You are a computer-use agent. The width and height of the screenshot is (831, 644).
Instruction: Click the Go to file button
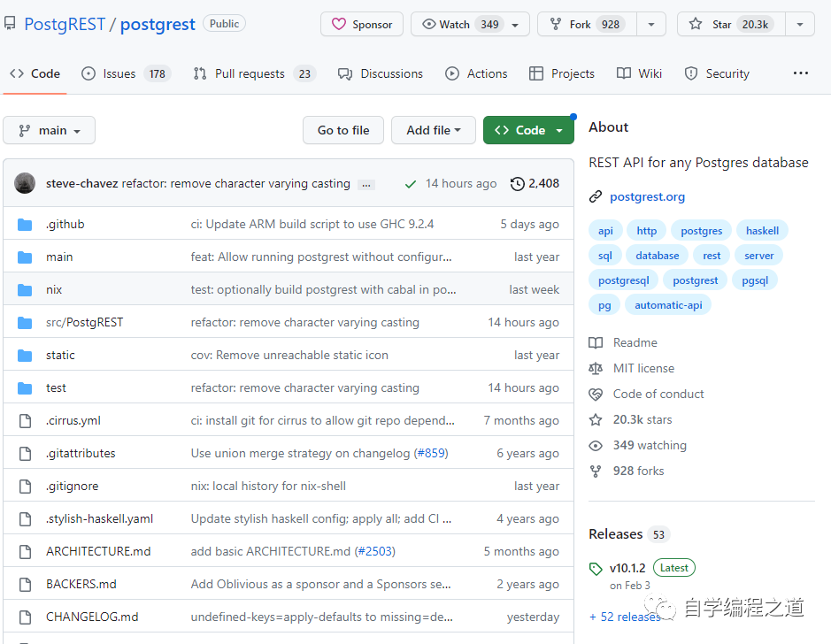pyautogui.click(x=342, y=130)
